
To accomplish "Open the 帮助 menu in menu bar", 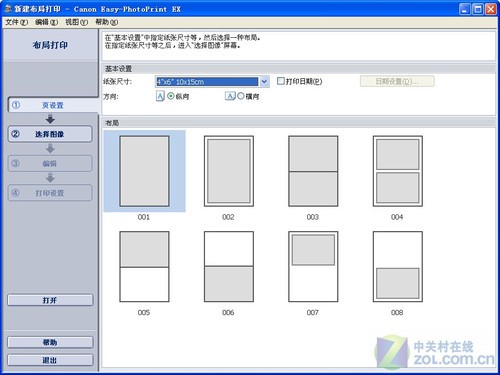I will click(106, 22).
